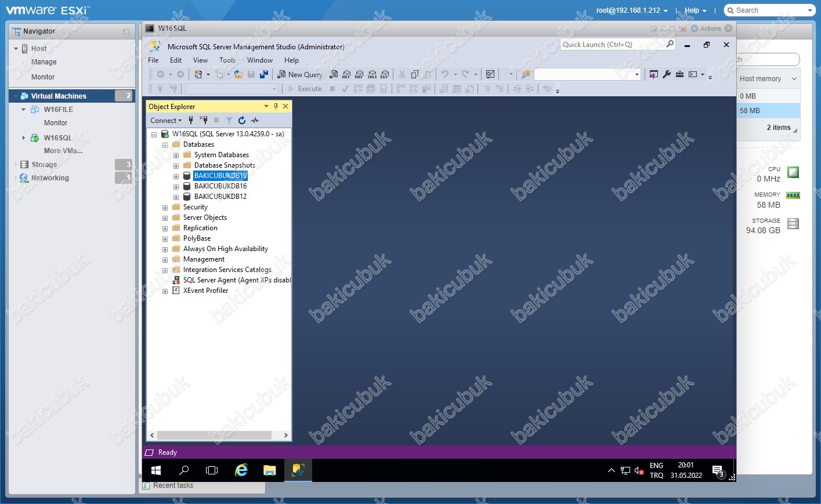This screenshot has width=821, height=504.
Task: Open the Activity Monitor toolbar icon
Action: [x=490, y=74]
